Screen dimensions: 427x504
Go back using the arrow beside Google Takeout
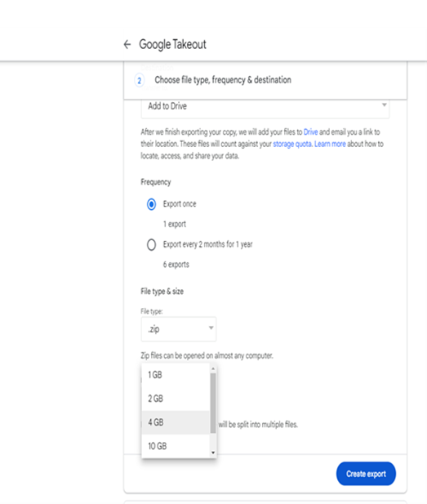pos(127,44)
